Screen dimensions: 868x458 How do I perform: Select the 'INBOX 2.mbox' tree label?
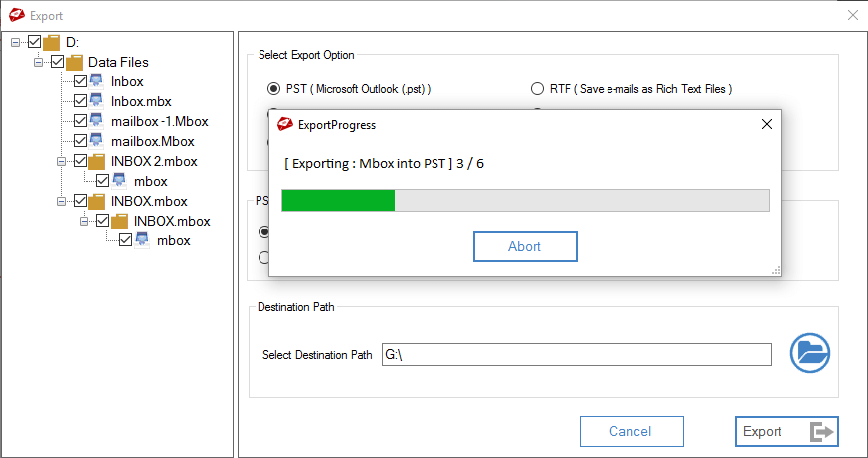[x=154, y=162]
